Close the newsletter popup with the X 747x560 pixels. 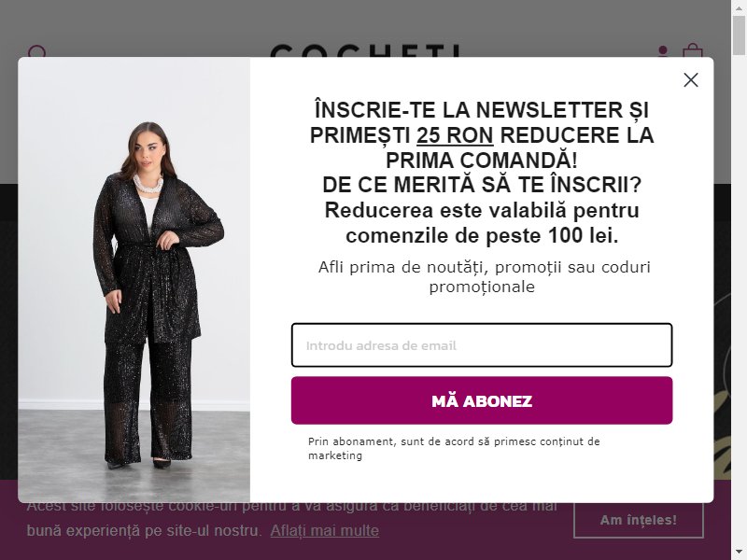tap(690, 80)
